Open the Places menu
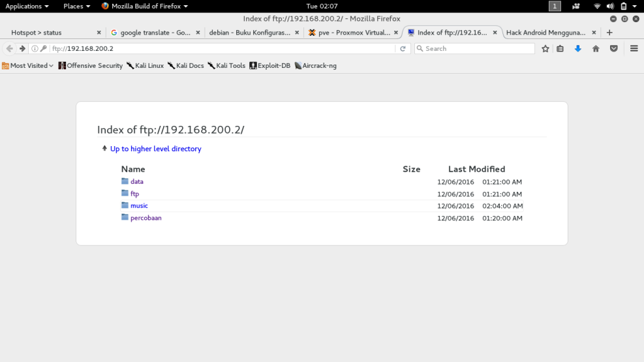The width and height of the screenshot is (644, 362). pos(76,7)
